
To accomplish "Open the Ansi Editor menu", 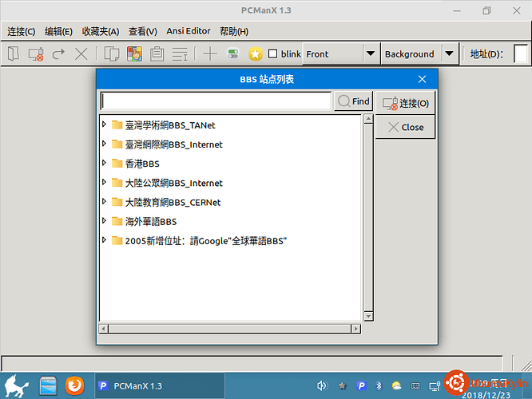I will [x=189, y=31].
